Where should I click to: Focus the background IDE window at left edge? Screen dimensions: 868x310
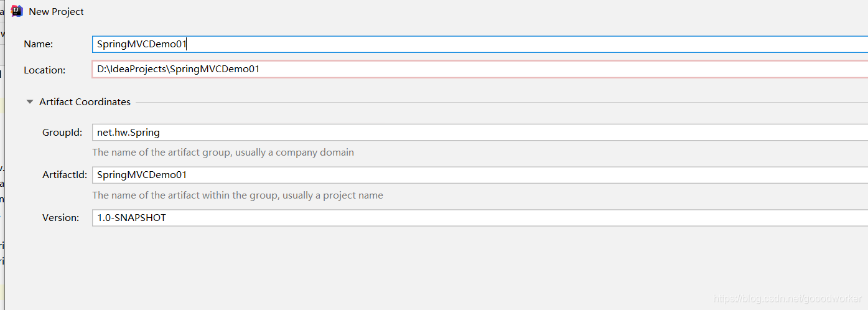click(2, 156)
